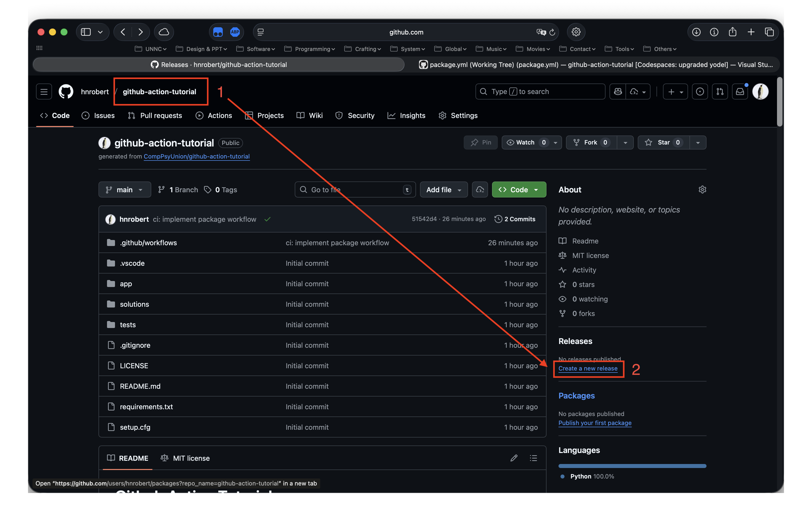Image resolution: width=812 pixels, height=530 pixels.
Task: Open the 2 Commits history link
Action: tap(515, 219)
